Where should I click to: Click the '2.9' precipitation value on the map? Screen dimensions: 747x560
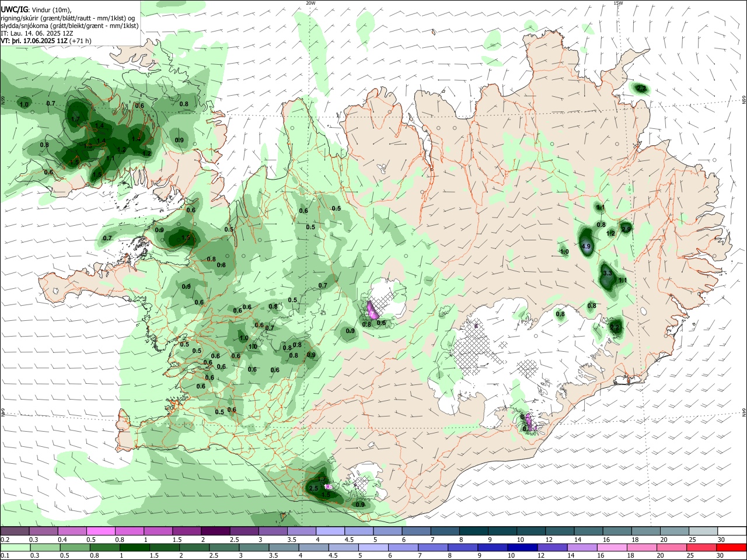point(626,229)
